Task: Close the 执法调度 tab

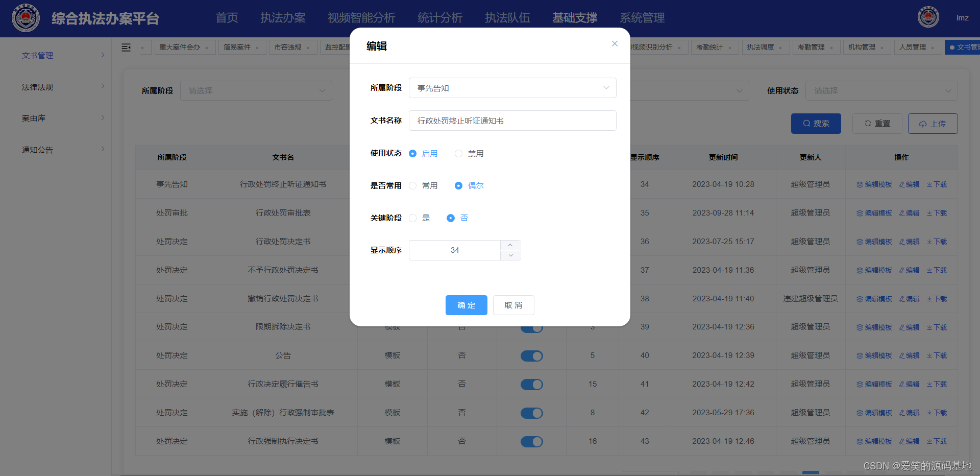Action: tap(780, 47)
